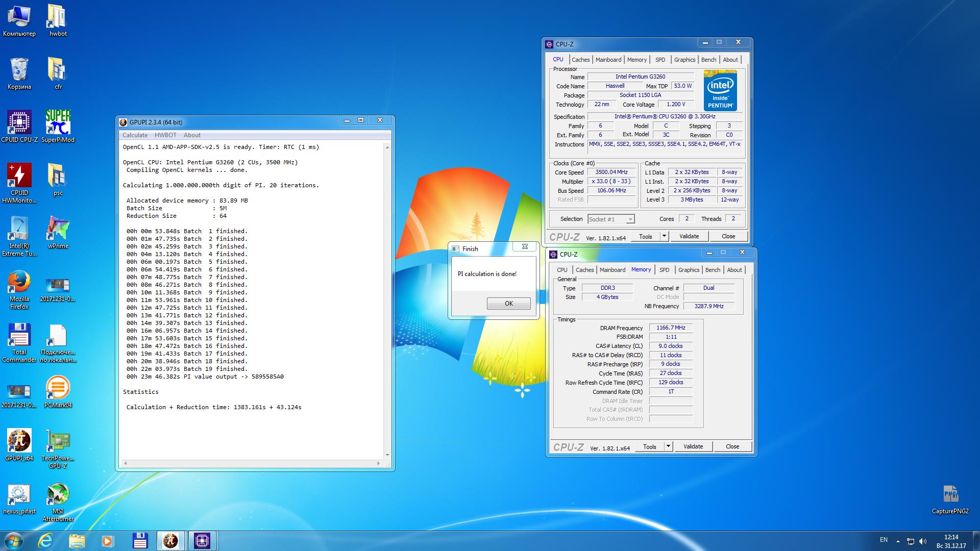
Task: Launch the CPUID HWMonitor desktop shortcut
Action: click(x=19, y=183)
